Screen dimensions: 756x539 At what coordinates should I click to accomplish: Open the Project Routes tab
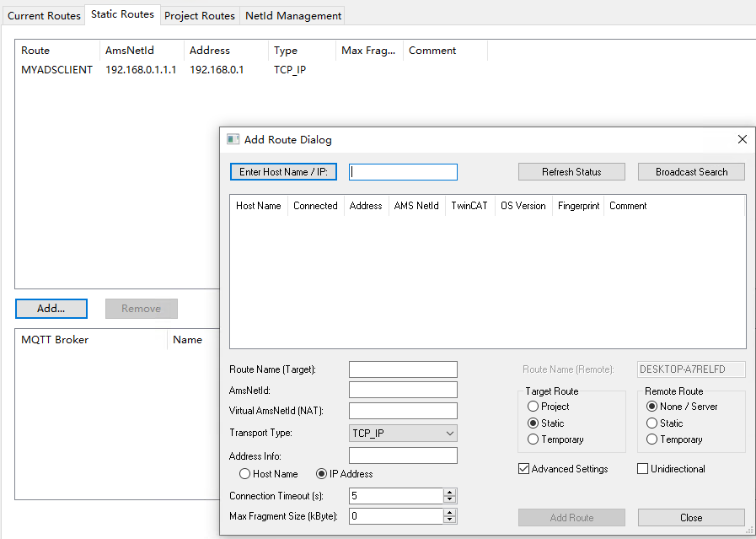(x=199, y=15)
